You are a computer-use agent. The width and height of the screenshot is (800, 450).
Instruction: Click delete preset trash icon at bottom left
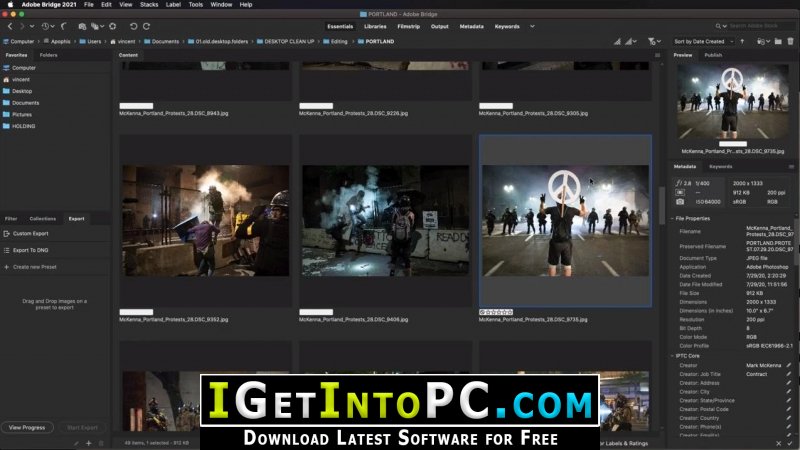pyautogui.click(x=101, y=443)
